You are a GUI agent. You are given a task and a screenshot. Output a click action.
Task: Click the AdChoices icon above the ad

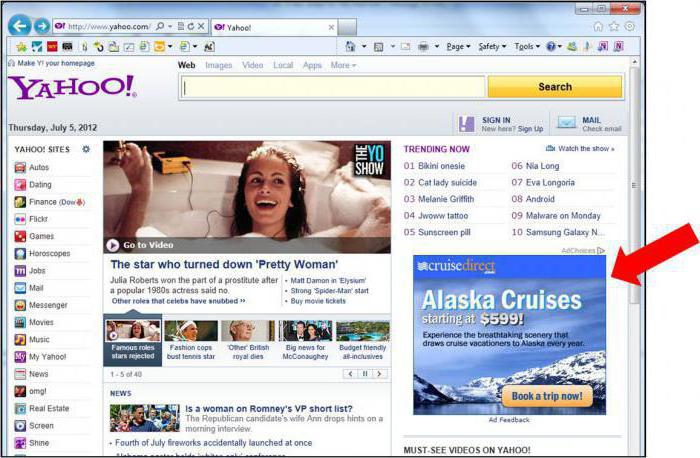coord(601,251)
